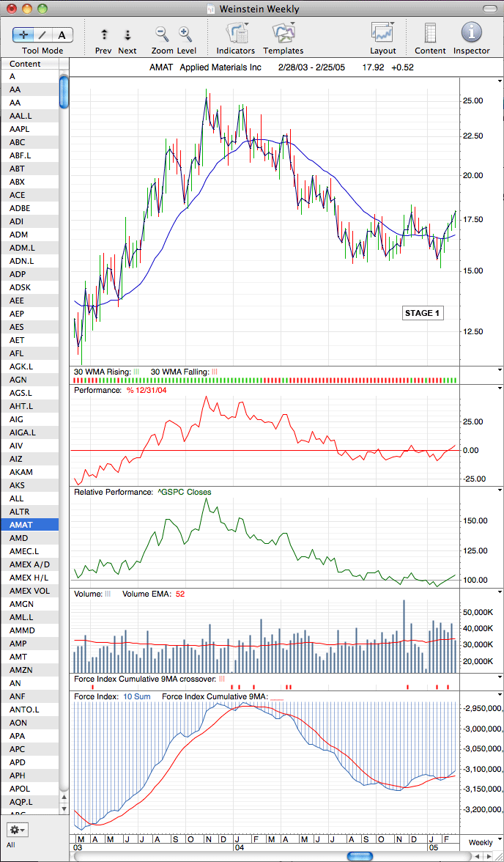Select AIG in the content list

[x=30, y=419]
